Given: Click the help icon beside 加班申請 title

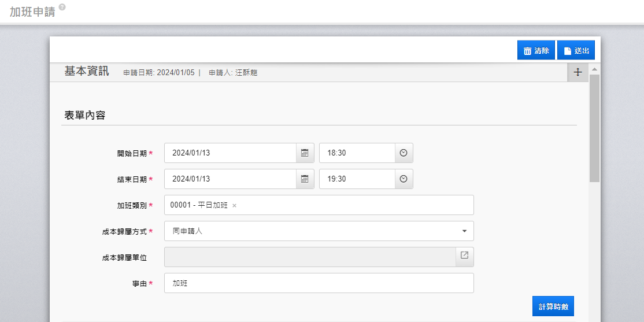Looking at the screenshot, I should (62, 7).
